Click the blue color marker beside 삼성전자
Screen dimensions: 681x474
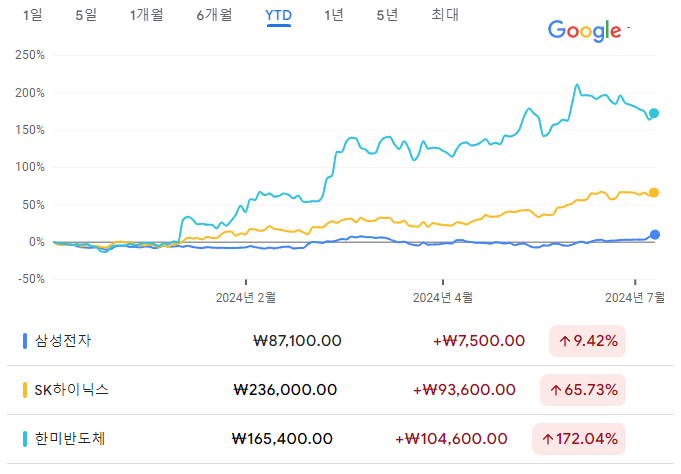pyautogui.click(x=25, y=341)
